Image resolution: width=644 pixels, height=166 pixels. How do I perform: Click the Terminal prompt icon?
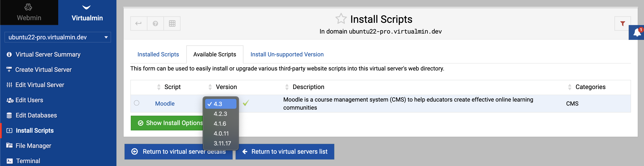click(9, 161)
